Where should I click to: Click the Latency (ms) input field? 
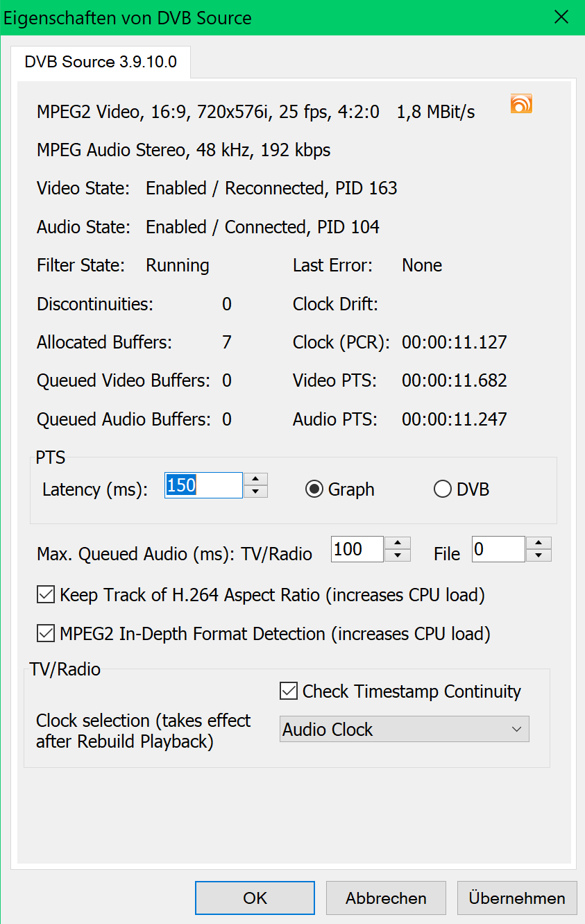click(203, 485)
